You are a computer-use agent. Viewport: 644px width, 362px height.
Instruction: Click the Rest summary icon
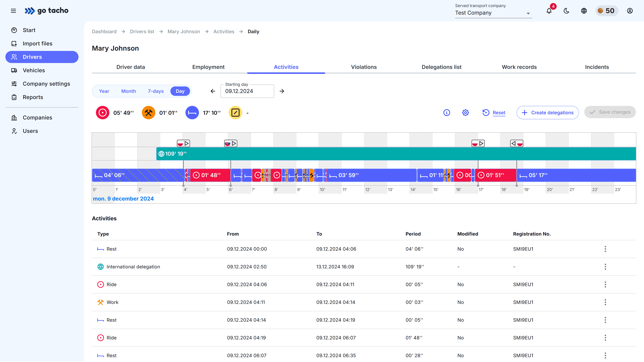click(x=192, y=113)
